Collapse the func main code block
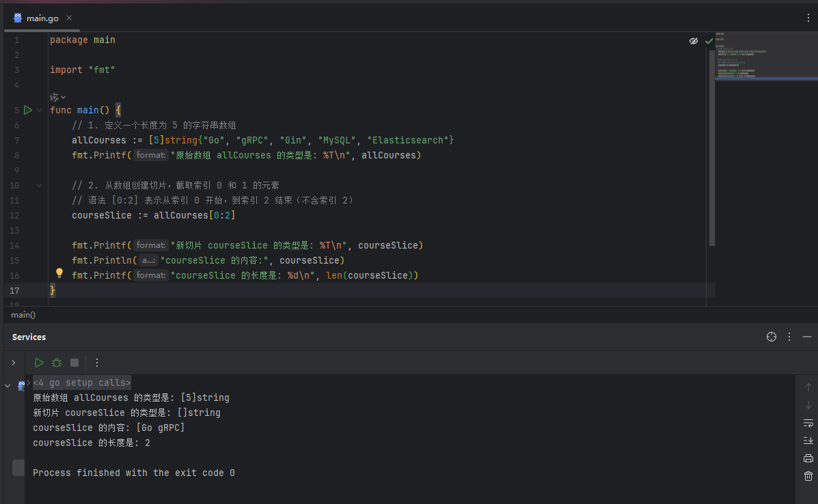 [x=39, y=110]
